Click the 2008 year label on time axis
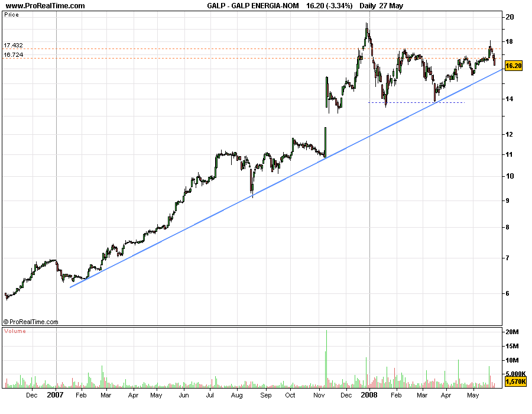The image size is (532, 414). pyautogui.click(x=369, y=395)
